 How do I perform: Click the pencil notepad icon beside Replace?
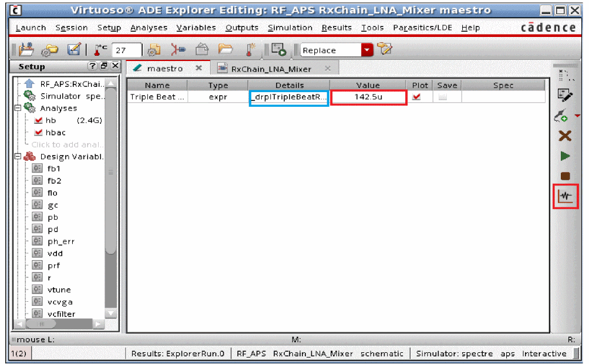pos(384,49)
